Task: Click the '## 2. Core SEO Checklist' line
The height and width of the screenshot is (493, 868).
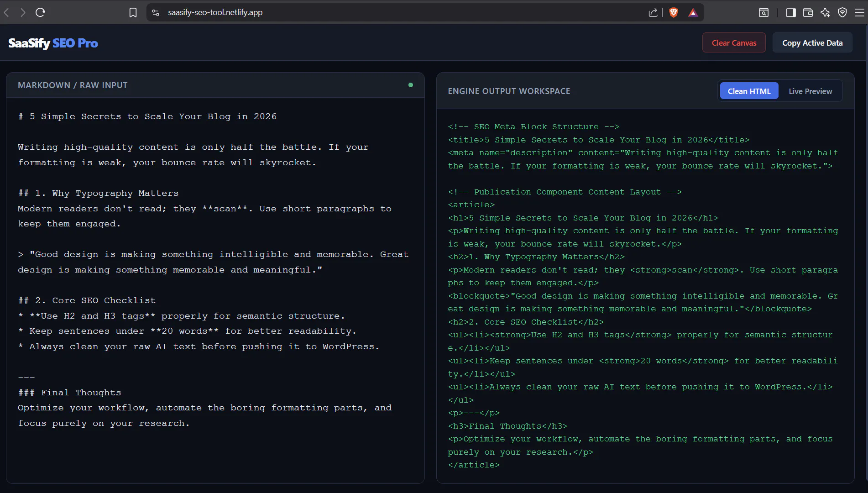Action: [87, 300]
